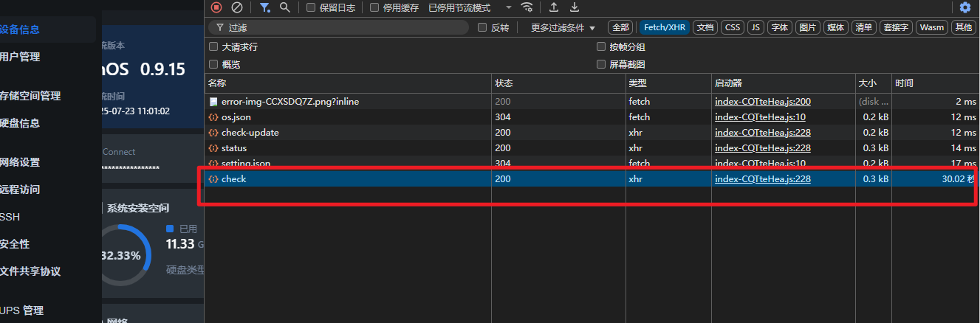Select Fetch/XHR filter type
This screenshot has width=980, height=323.
(x=665, y=27)
